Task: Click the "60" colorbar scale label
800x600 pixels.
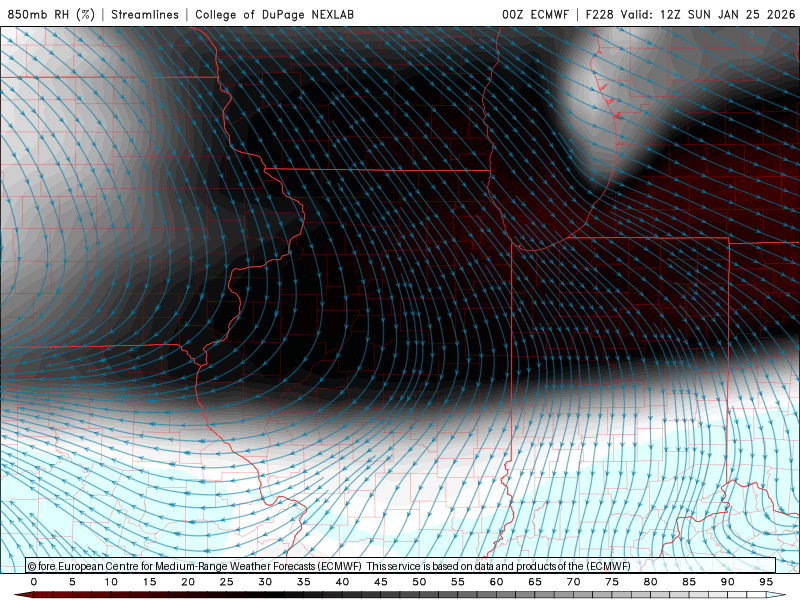Action: point(496,582)
